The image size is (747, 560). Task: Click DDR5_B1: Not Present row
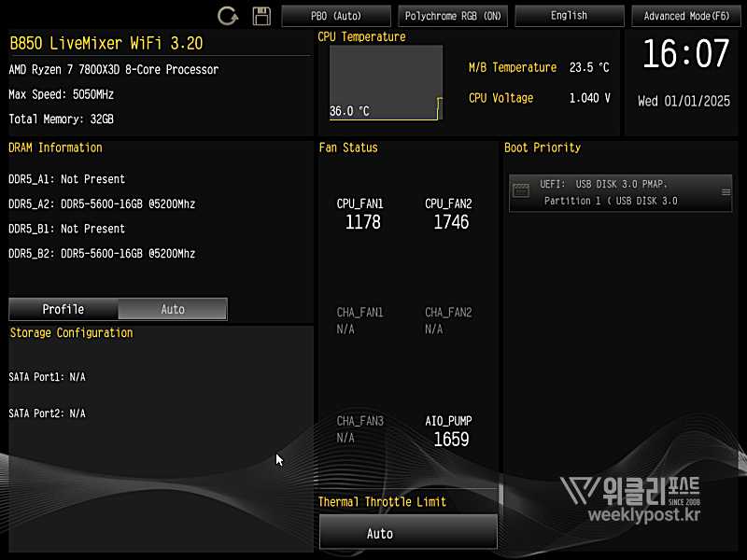(x=66, y=229)
